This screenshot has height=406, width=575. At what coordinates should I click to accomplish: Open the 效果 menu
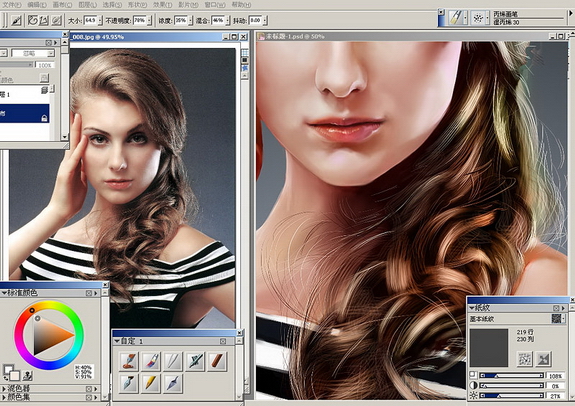[x=162, y=5]
